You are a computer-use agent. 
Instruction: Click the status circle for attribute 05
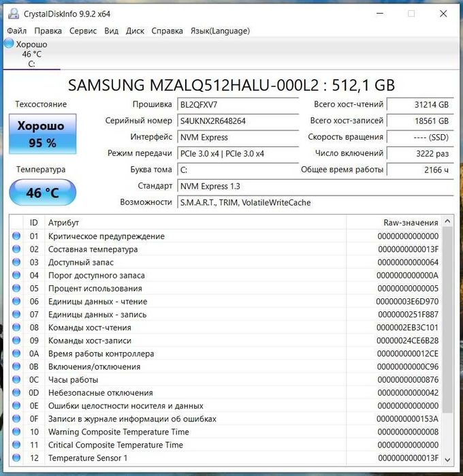16,288
